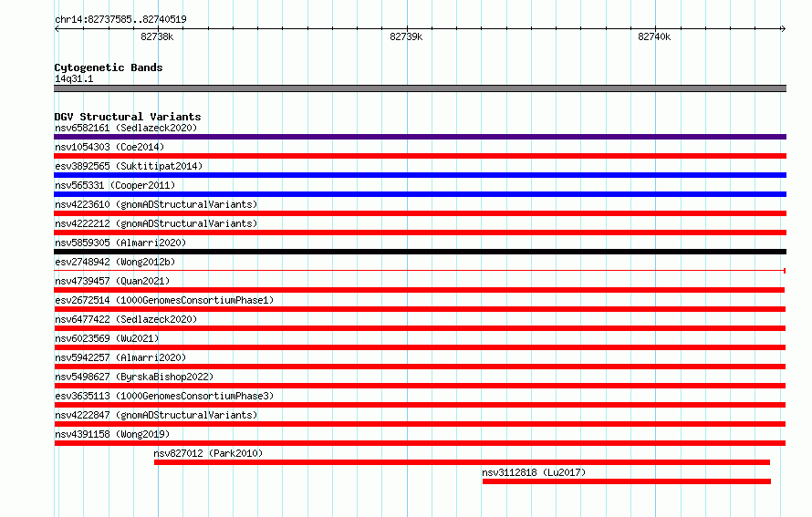Image resolution: width=812 pixels, height=517 pixels.
Task: Click the red nsv1054303 variant bar
Action: tap(420, 156)
